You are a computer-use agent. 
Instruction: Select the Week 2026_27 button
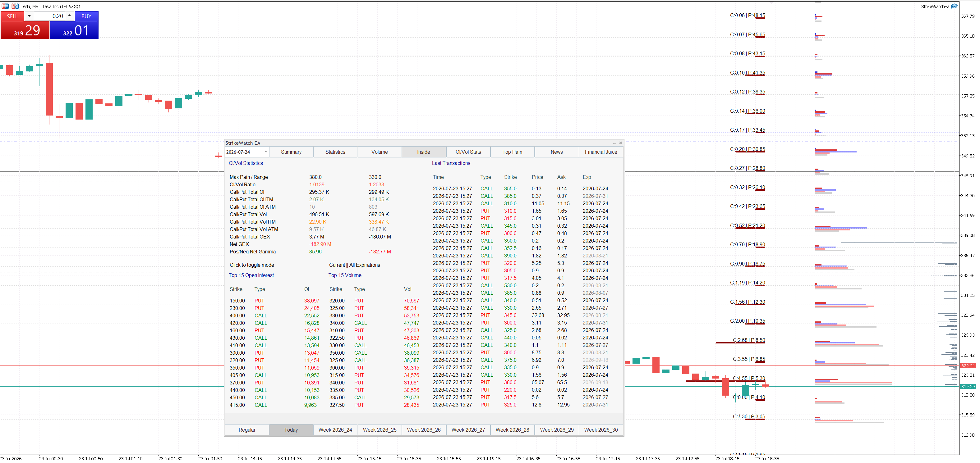[468, 429]
